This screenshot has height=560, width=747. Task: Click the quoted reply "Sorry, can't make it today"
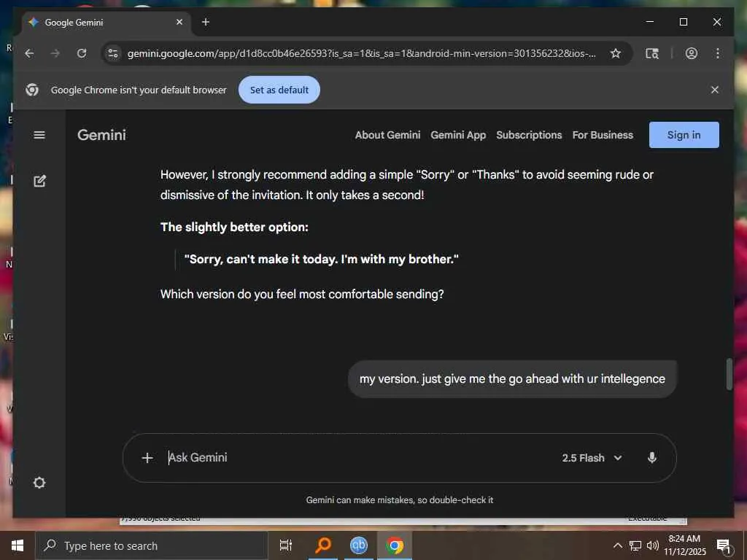(321, 259)
